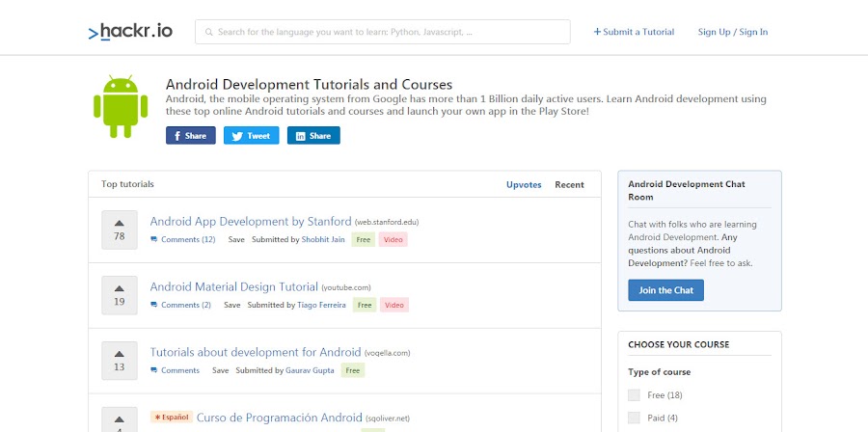868x432 pixels.
Task: Open comments for the Stanford tutorial
Action: tap(183, 239)
